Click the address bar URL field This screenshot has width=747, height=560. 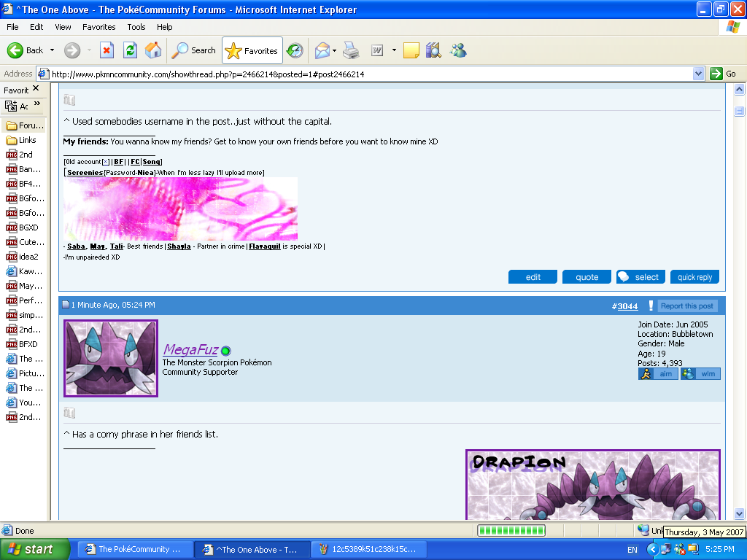(365, 74)
